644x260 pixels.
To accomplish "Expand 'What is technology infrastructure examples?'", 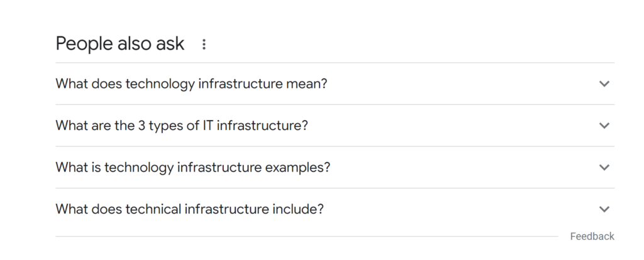I will coord(335,167).
